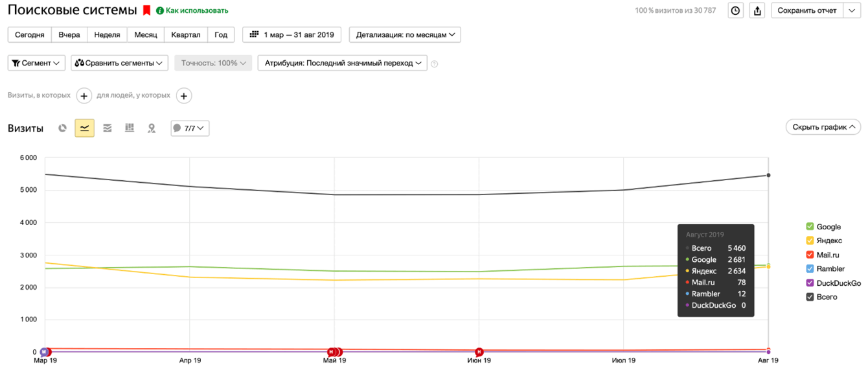
Task: Click the attribution help question icon
Action: coord(435,64)
